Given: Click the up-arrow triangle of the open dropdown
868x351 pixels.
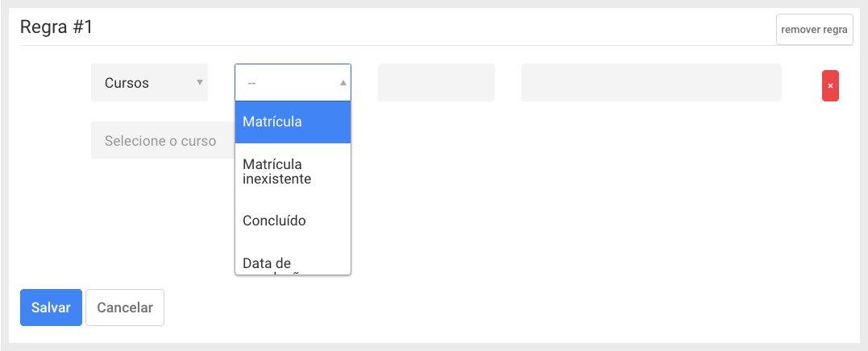Looking at the screenshot, I should [x=343, y=83].
